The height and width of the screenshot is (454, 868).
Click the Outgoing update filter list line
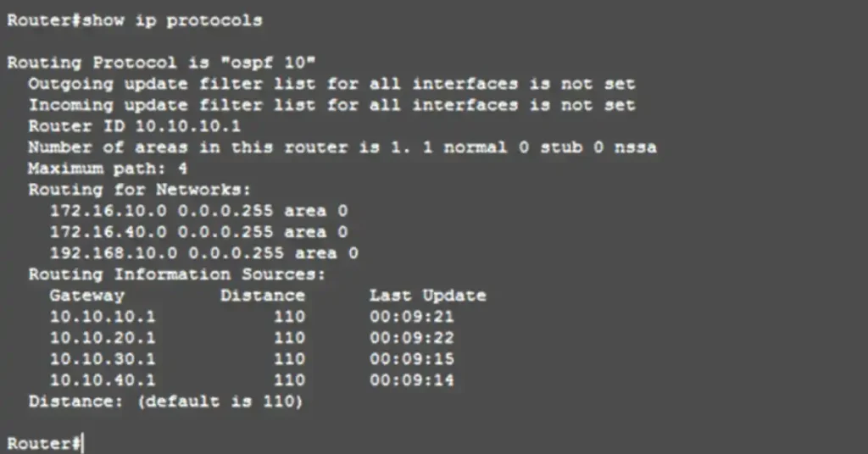[331, 84]
